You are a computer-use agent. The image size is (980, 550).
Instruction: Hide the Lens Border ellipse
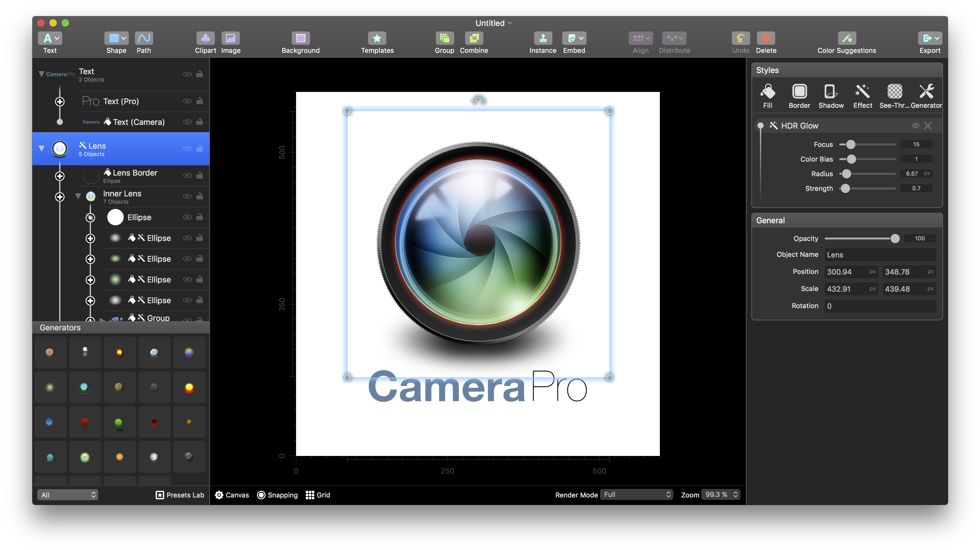click(x=187, y=176)
